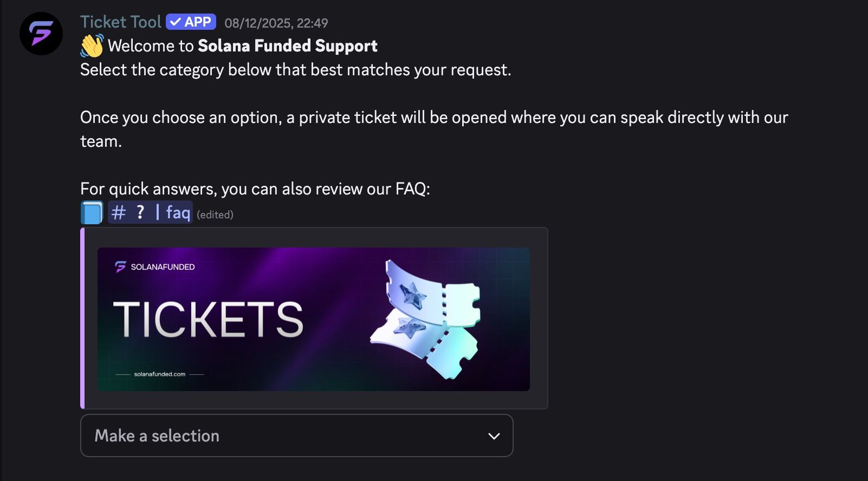Click the Ticket Tool username

point(120,22)
